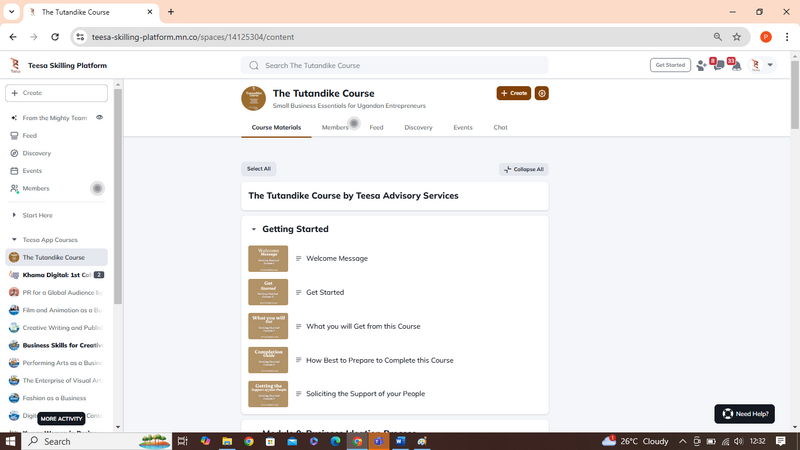Collapse the Teesa App Courses section
This screenshot has width=800, height=450.
pos(14,240)
